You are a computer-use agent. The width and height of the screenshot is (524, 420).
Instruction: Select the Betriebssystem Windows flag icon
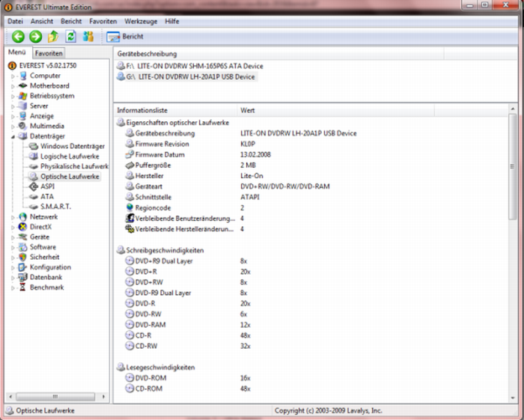pyautogui.click(x=22, y=96)
